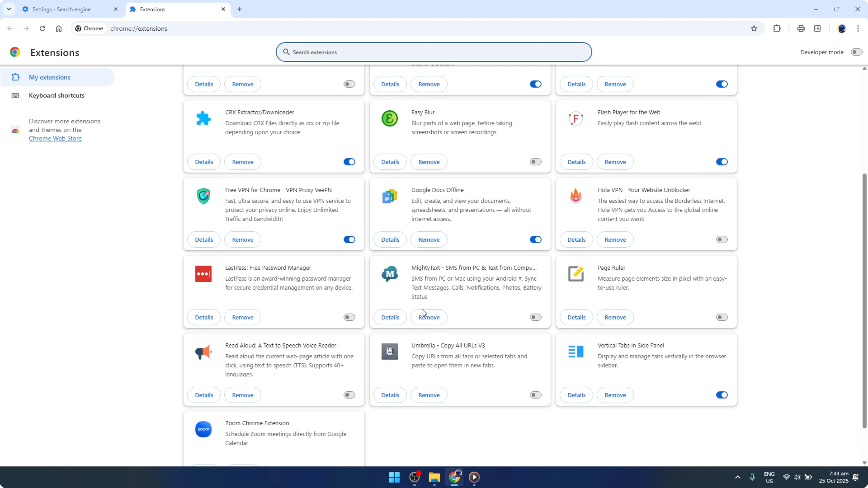This screenshot has width=868, height=488.
Task: Click the Easy Blur green icon
Action: tap(389, 119)
